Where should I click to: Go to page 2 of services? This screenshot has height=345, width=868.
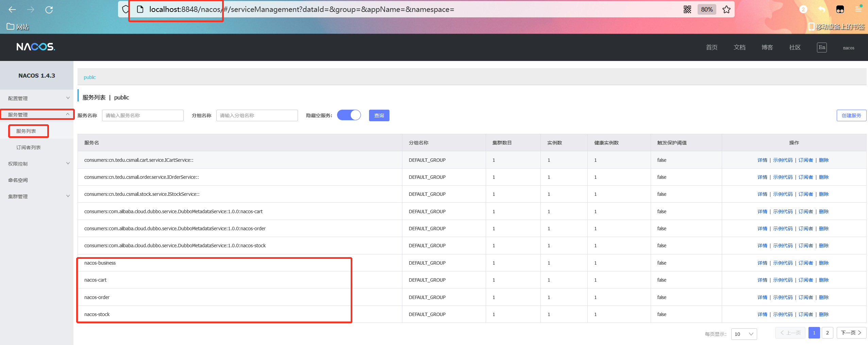coord(827,332)
